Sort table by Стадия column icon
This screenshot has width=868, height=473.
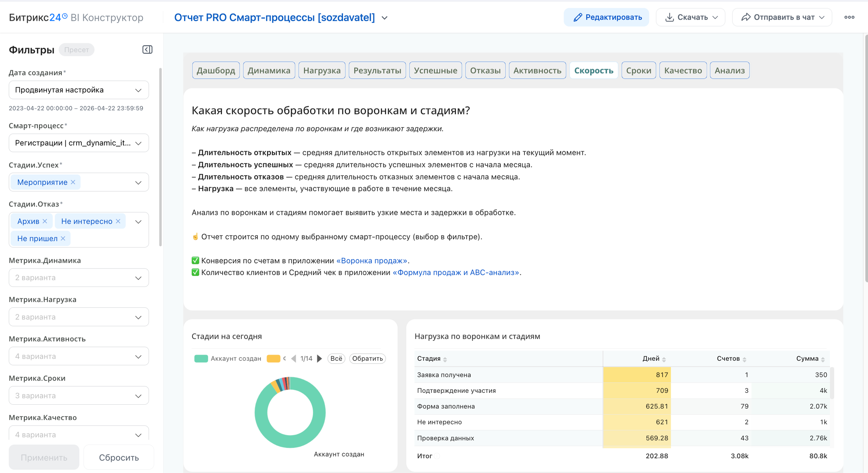pos(445,359)
